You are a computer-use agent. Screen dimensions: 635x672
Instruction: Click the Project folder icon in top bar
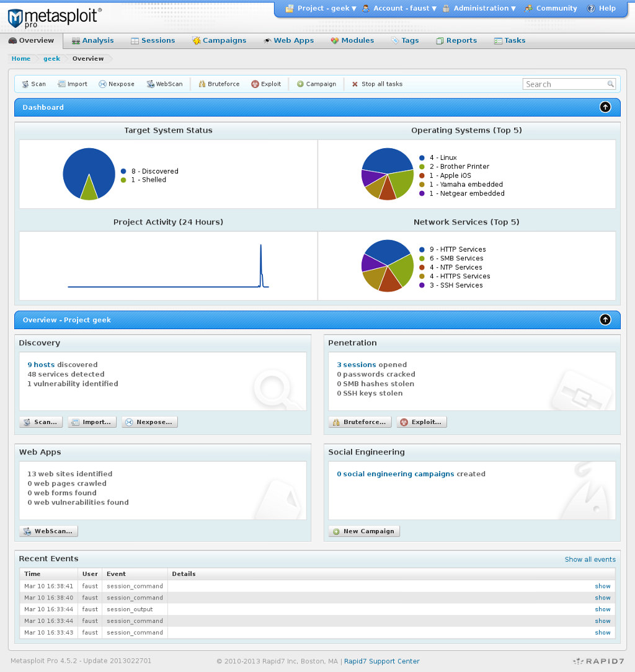tap(290, 8)
